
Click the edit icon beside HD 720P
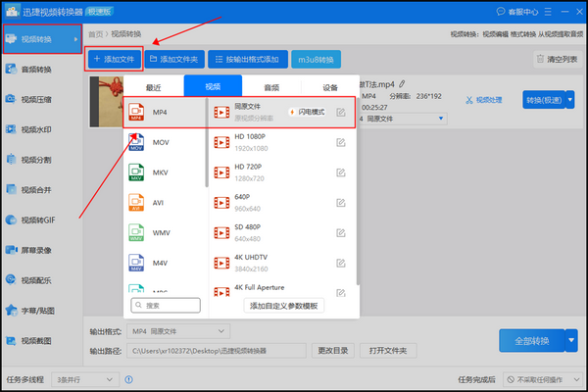tap(340, 173)
